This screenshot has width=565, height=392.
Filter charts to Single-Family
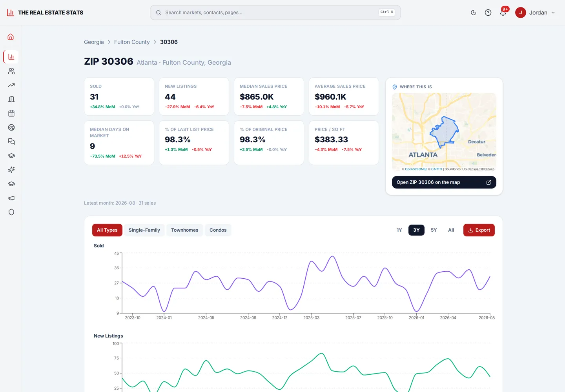(144, 230)
